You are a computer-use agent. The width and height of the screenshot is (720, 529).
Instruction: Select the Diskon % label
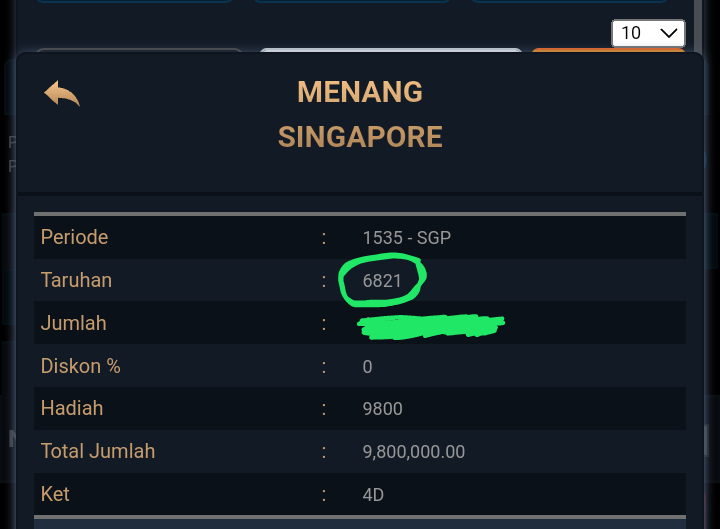click(80, 366)
